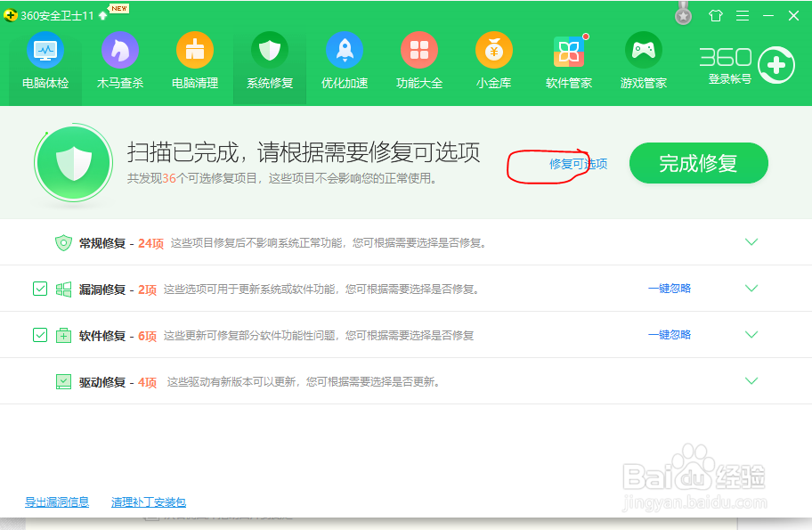Open 导出漏洞信息 link
Screen dimensions: 812x530
click(x=57, y=502)
